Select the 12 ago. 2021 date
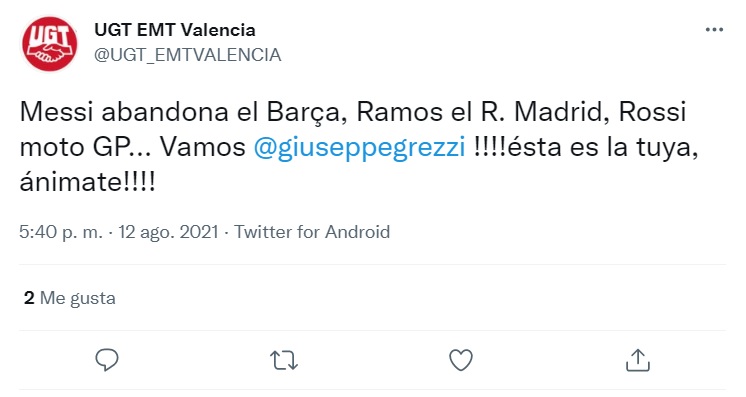This screenshot has height=397, width=746. (168, 232)
